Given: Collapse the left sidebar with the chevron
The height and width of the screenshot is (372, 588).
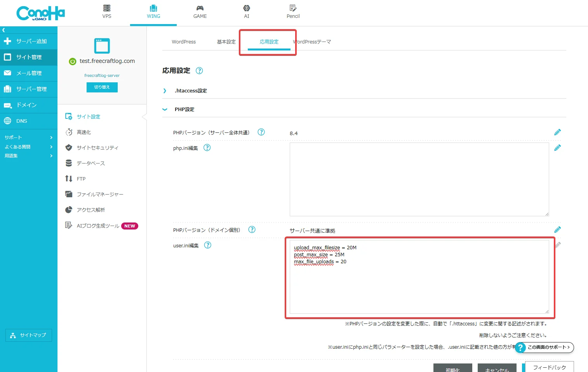Looking at the screenshot, I should point(3,30).
